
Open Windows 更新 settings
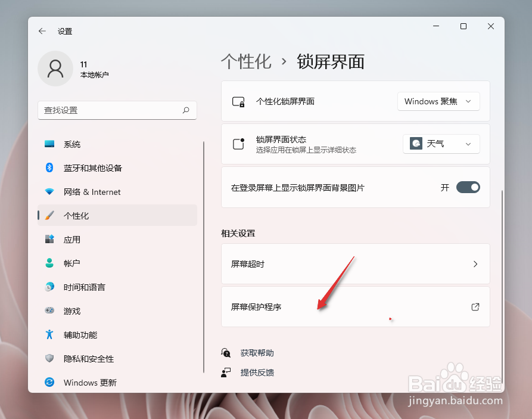pyautogui.click(x=117, y=382)
